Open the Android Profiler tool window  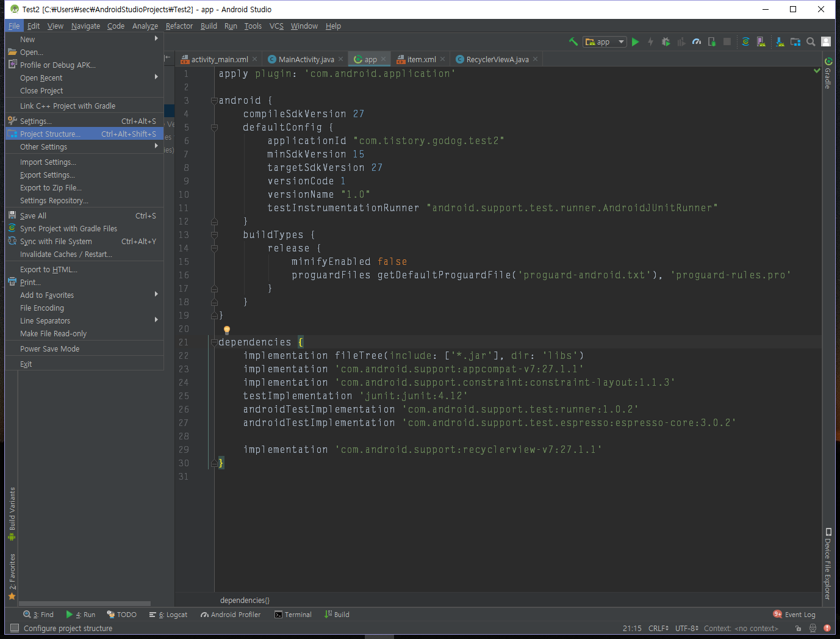point(231,615)
